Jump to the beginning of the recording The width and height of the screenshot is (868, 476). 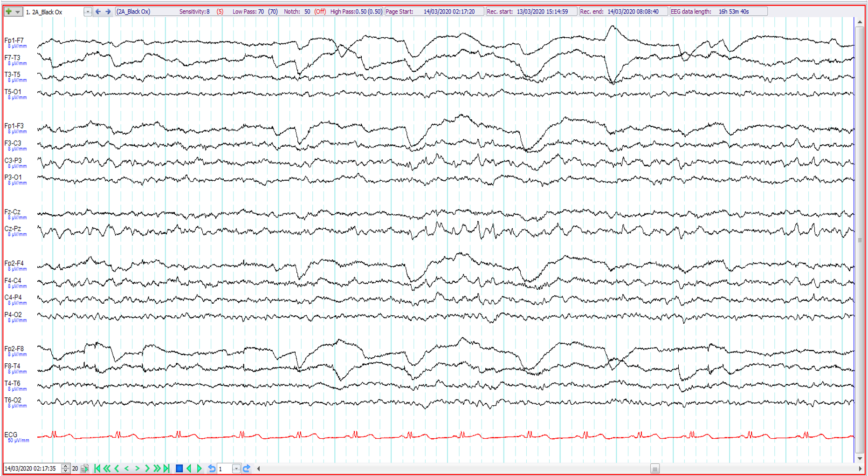pyautogui.click(x=97, y=469)
